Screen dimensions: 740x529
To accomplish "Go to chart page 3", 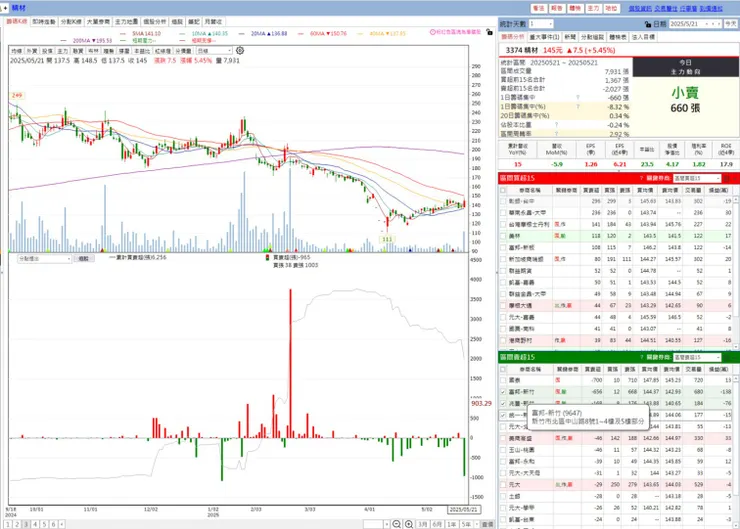I will [x=26, y=524].
